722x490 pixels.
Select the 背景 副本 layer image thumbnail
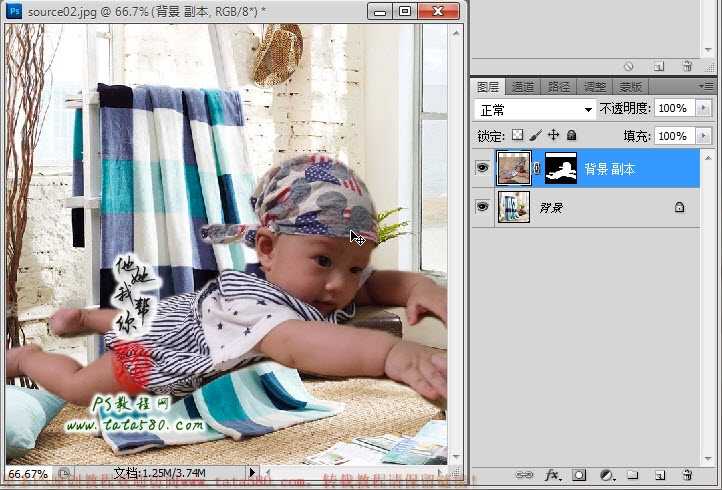(514, 168)
